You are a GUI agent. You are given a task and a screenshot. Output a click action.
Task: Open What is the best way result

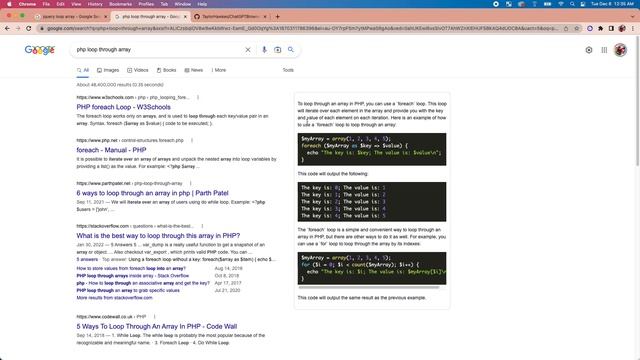tap(158, 236)
